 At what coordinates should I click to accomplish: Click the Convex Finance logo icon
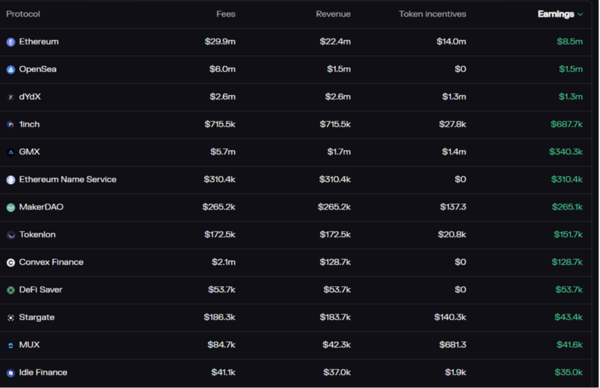[11, 262]
